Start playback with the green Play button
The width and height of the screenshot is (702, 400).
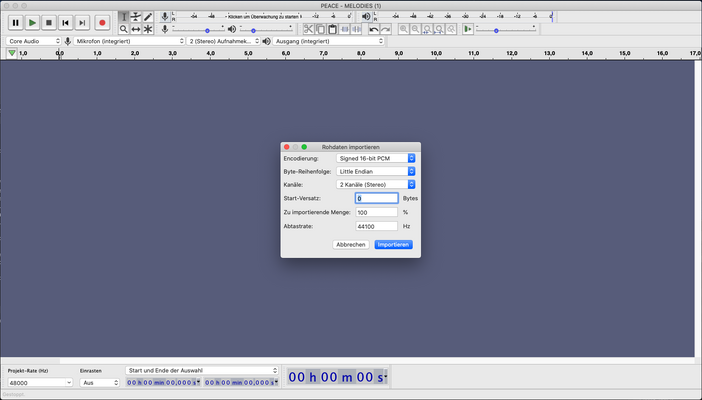32,22
